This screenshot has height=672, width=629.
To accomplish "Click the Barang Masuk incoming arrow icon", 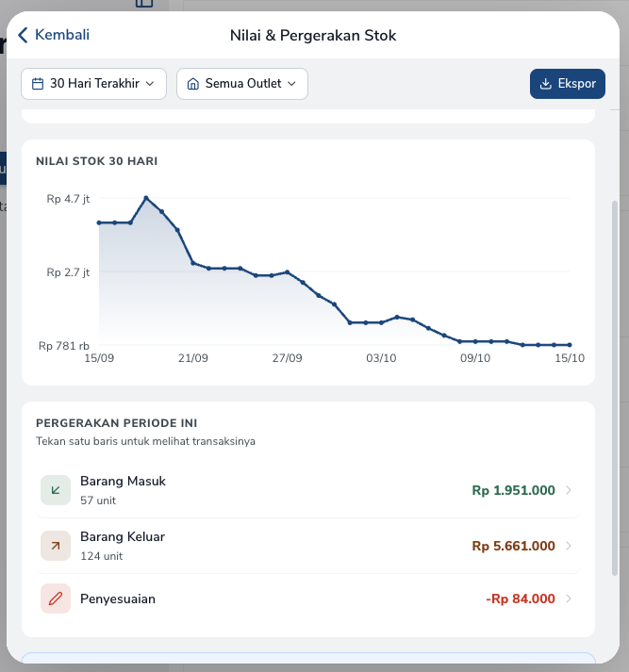I will [x=56, y=490].
